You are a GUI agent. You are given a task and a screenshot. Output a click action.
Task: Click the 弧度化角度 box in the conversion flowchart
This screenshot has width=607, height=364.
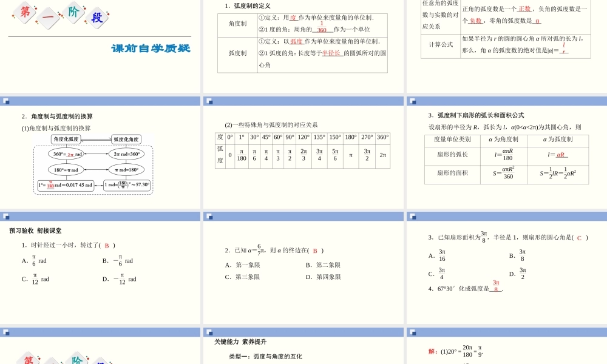tap(126, 138)
